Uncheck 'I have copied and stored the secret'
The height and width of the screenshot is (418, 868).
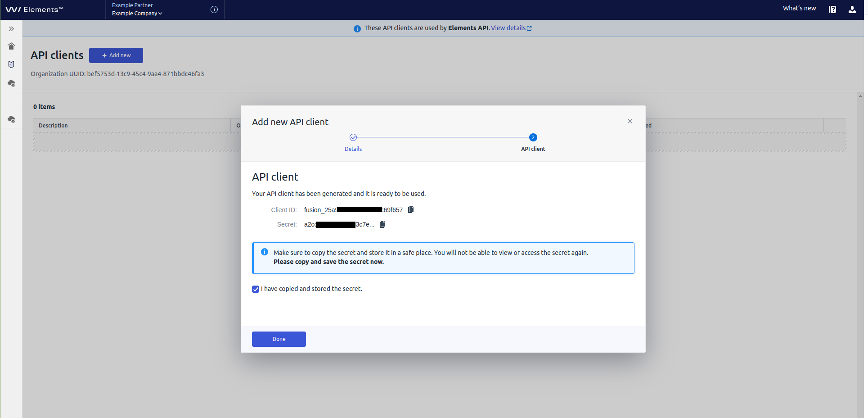pos(256,289)
